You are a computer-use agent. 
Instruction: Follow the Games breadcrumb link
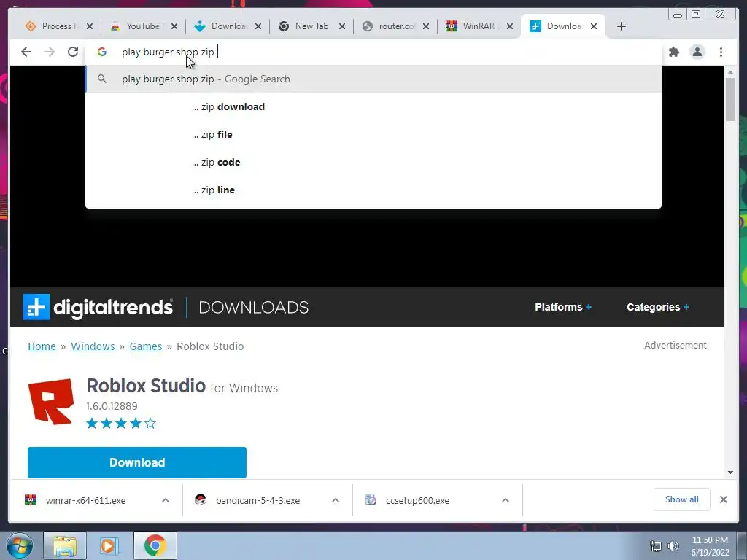(x=146, y=346)
